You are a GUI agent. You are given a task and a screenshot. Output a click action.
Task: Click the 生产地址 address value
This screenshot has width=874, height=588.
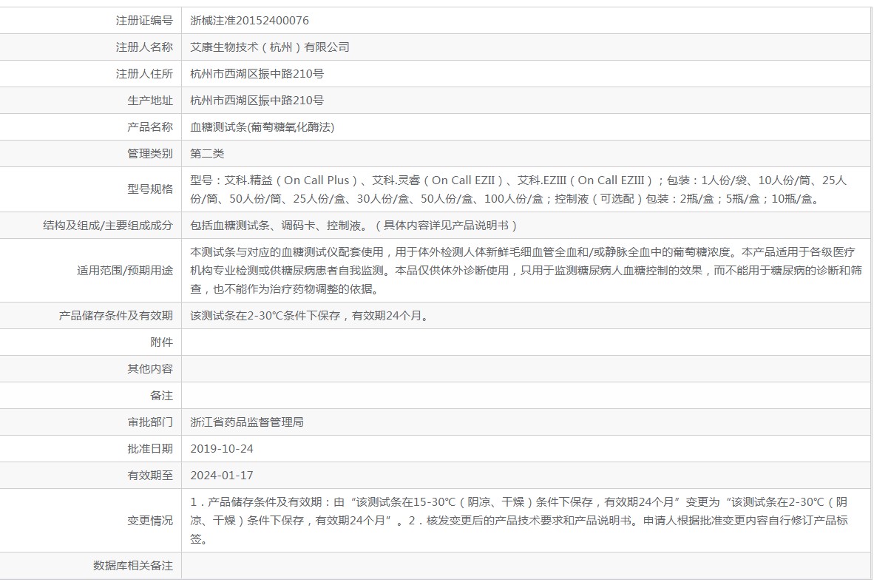pyautogui.click(x=257, y=101)
